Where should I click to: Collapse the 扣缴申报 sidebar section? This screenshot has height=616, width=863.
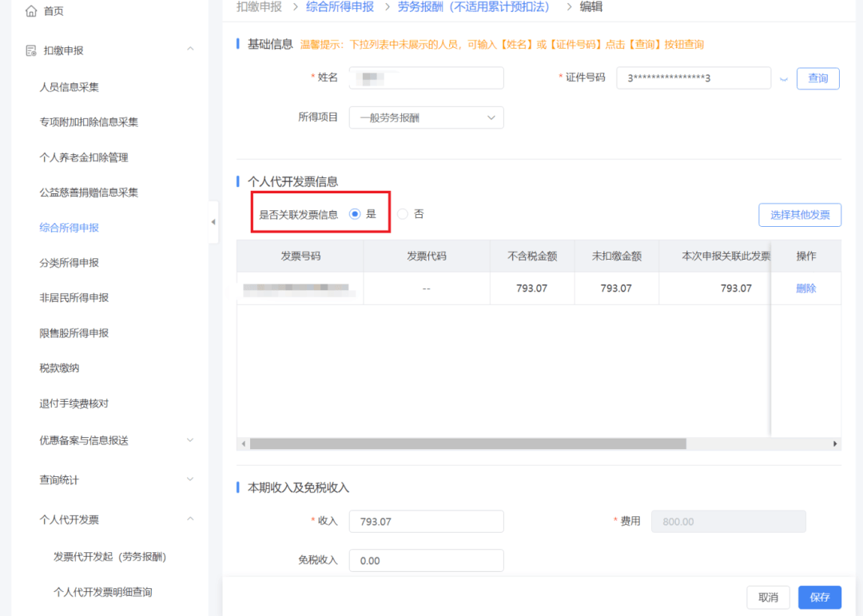190,50
